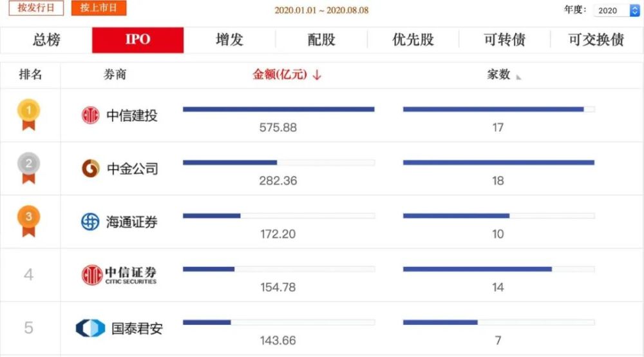
Task: Open the 年度 2020 year dropdown
Action: [616, 10]
